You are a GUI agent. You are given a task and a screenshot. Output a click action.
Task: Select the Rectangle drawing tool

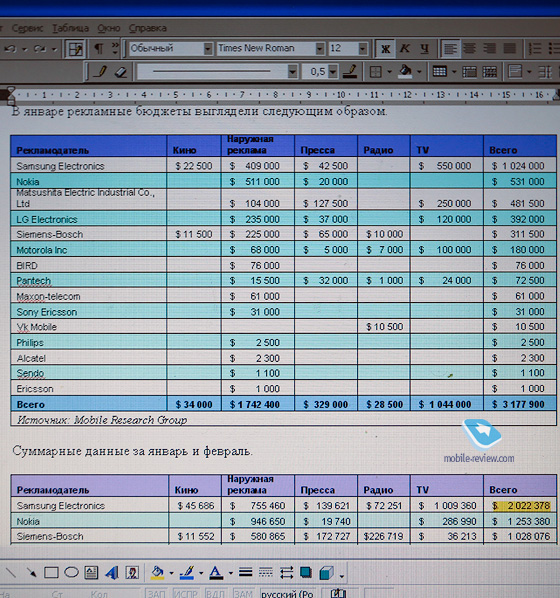pyautogui.click(x=51, y=572)
